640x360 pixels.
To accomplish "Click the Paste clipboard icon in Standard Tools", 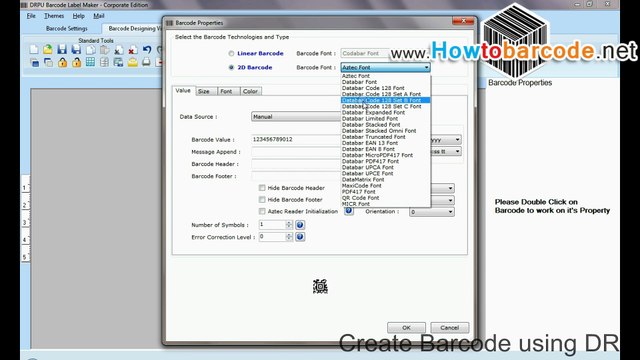I will 104,50.
